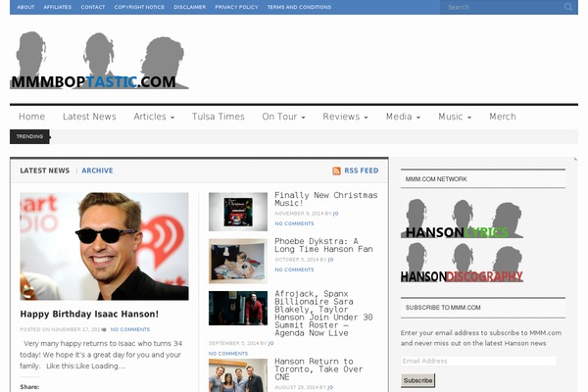Image resolution: width=588 pixels, height=392 pixels.
Task: Open the Terms and Conditions link
Action: click(x=299, y=7)
